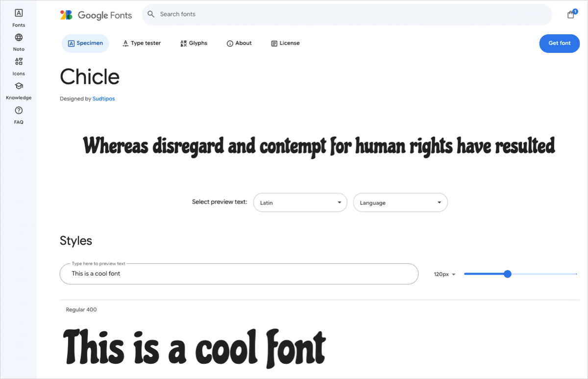Click the large 'This is a cool font' preview
The height and width of the screenshot is (379, 588).
coord(195,348)
